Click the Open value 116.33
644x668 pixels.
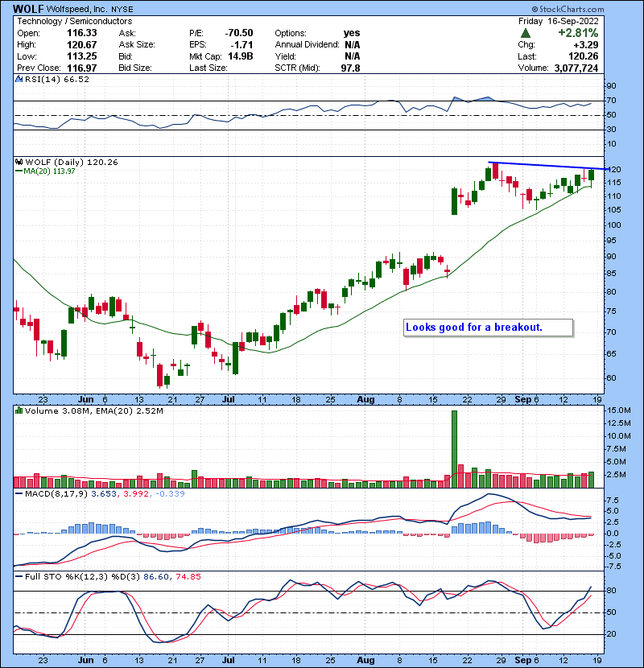pos(82,33)
